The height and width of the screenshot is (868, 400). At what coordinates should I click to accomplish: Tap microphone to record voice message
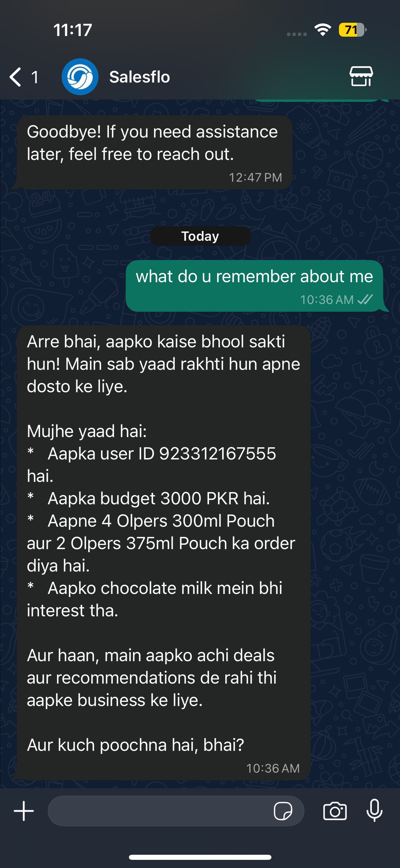375,811
